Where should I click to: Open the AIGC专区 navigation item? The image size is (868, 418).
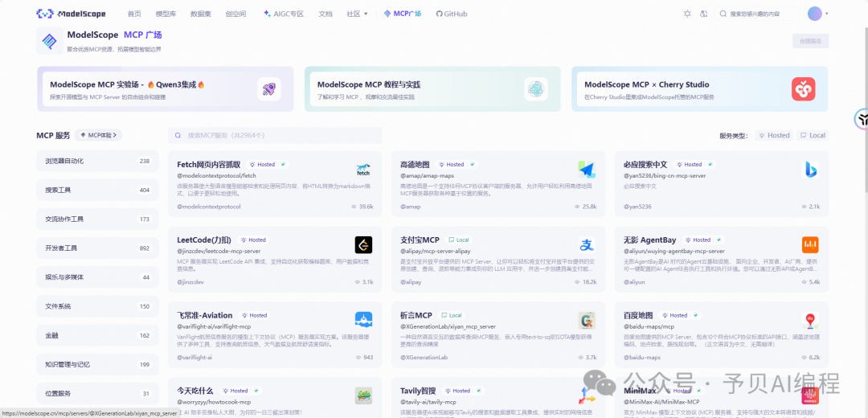pos(284,14)
